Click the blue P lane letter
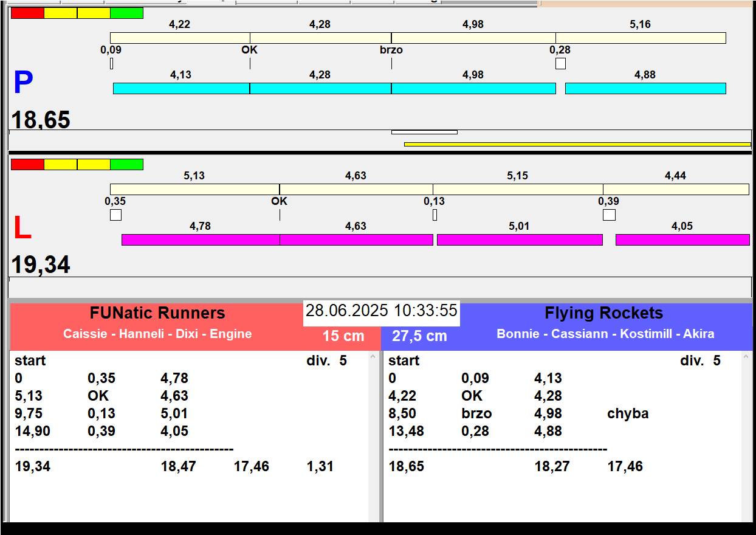 tap(23, 83)
